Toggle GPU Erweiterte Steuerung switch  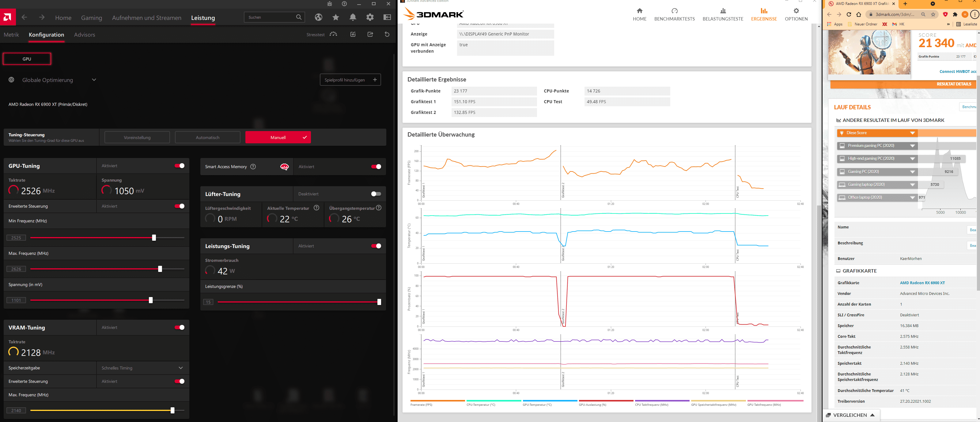coord(179,206)
